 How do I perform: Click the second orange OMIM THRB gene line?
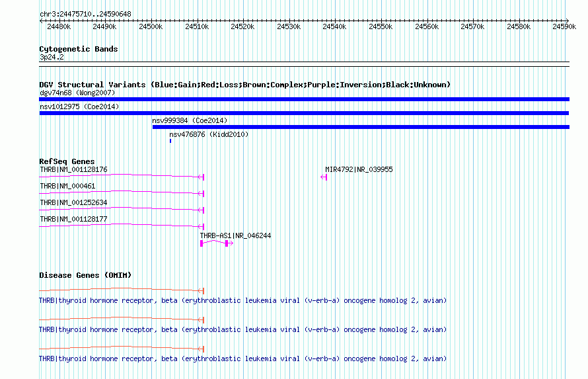click(x=122, y=319)
